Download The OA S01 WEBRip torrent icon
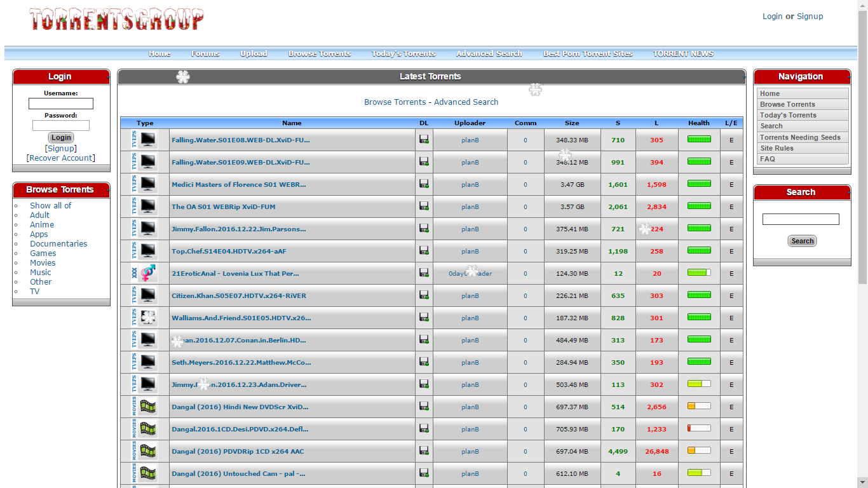 [424, 207]
